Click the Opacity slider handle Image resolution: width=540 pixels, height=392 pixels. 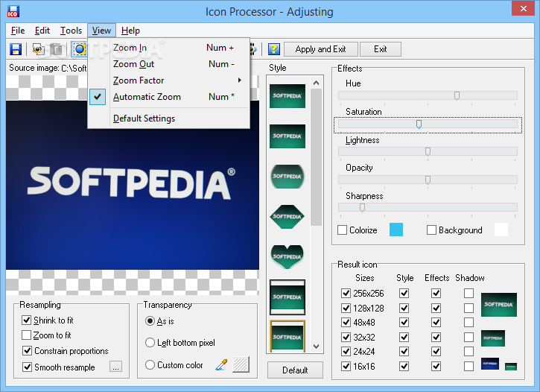tap(428, 180)
